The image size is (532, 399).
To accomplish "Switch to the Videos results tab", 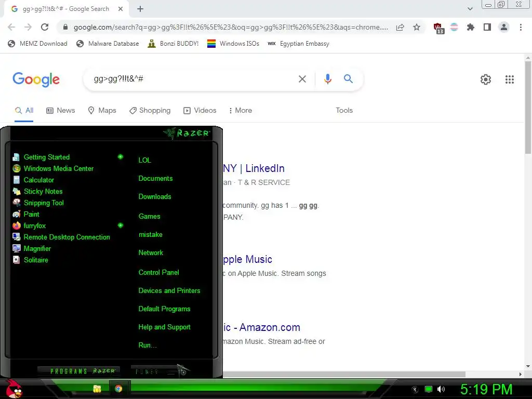I will click(x=200, y=110).
